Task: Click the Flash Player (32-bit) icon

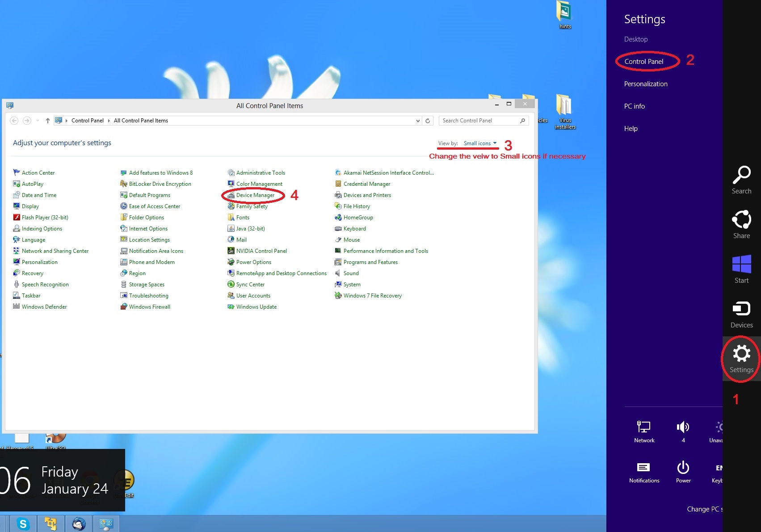Action: [x=17, y=217]
